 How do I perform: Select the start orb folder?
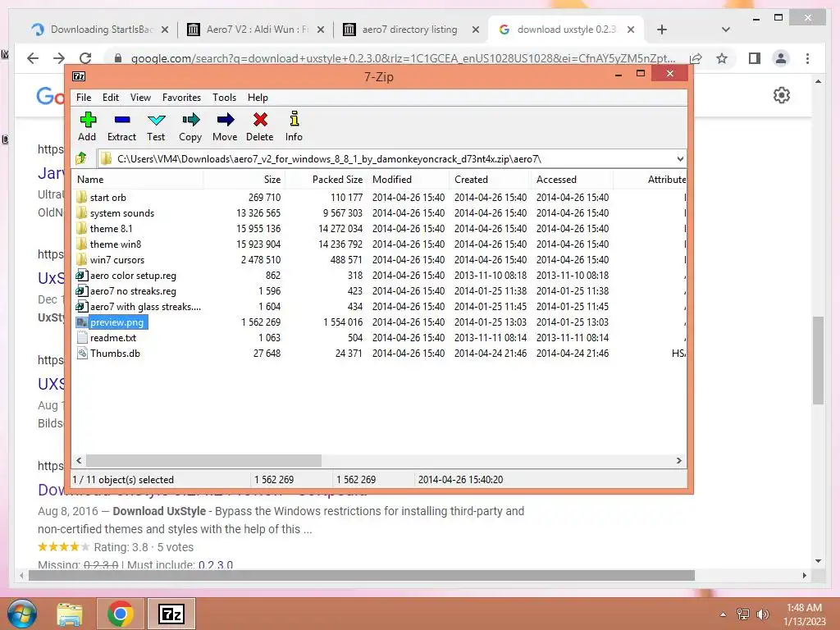point(102,197)
